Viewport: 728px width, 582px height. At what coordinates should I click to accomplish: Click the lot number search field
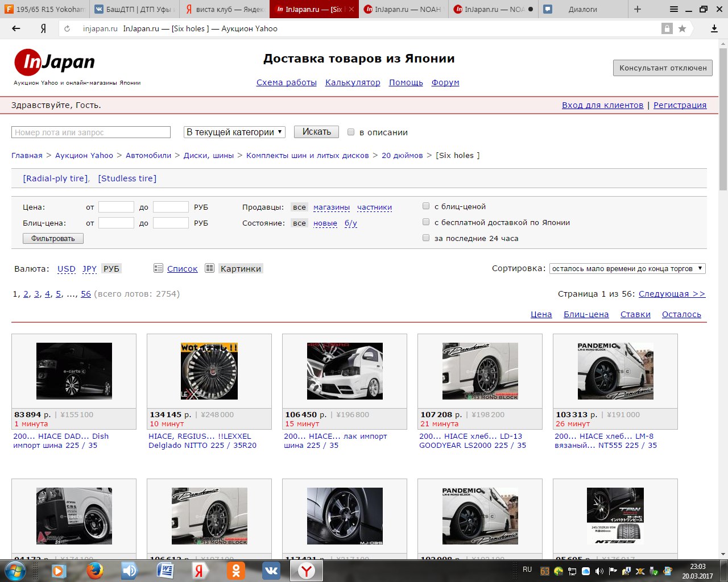tap(91, 132)
